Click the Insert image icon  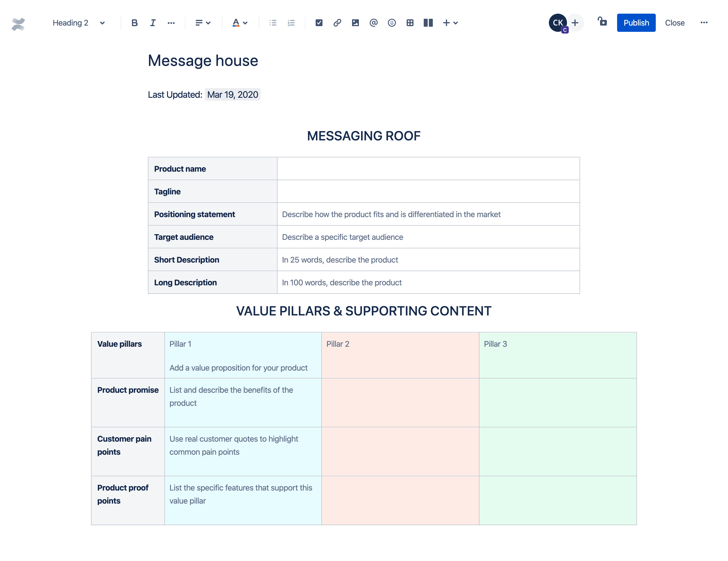(354, 23)
